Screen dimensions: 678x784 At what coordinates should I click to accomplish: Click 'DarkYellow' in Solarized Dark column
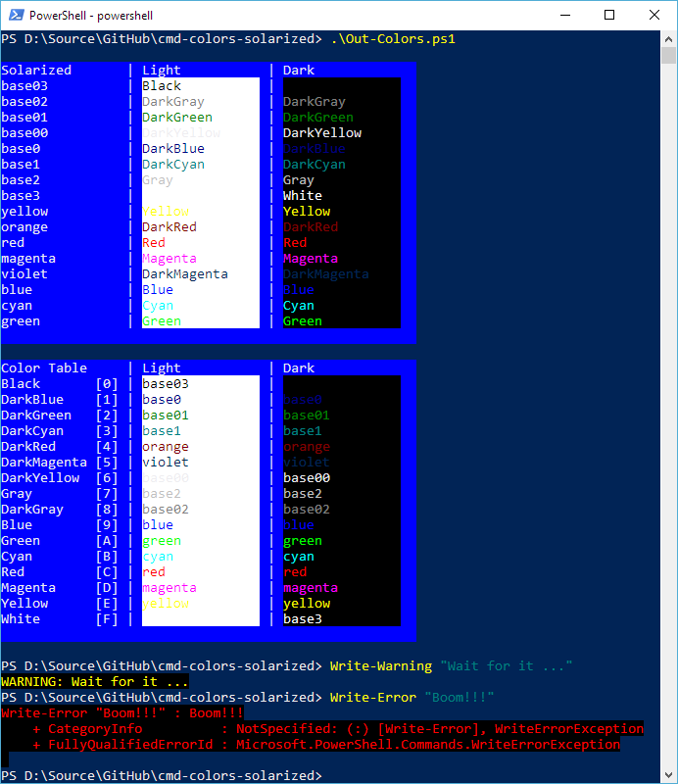pyautogui.click(x=322, y=133)
